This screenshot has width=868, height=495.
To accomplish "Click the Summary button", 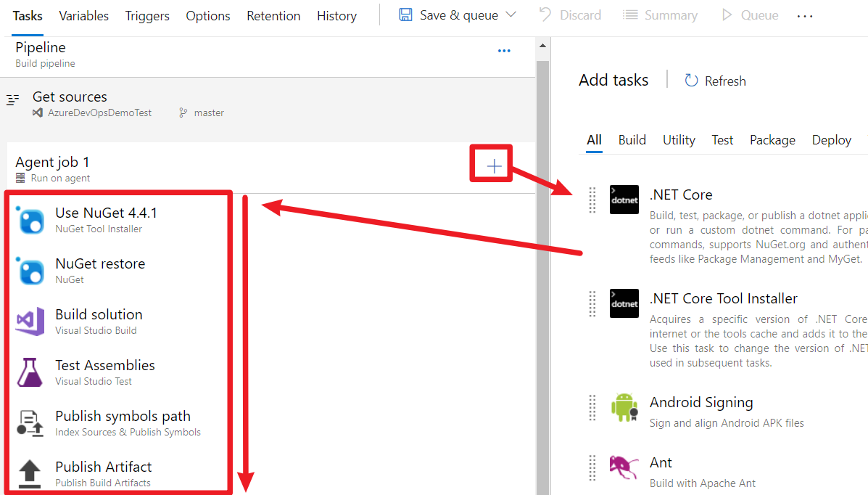I will [x=660, y=15].
